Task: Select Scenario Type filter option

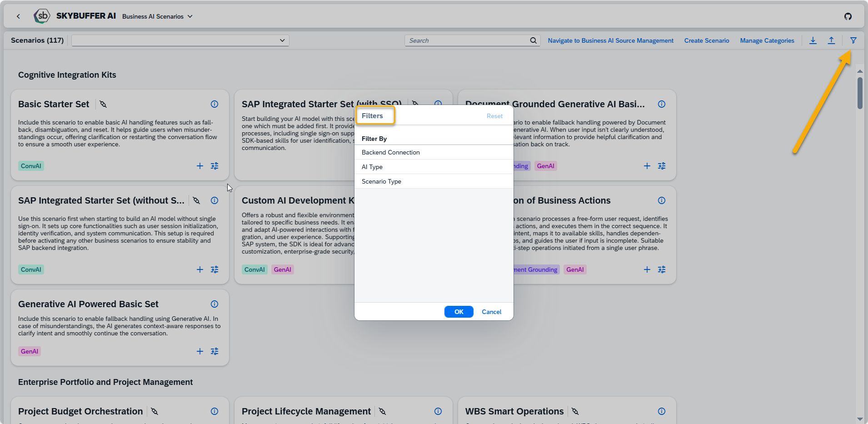Action: [x=434, y=181]
